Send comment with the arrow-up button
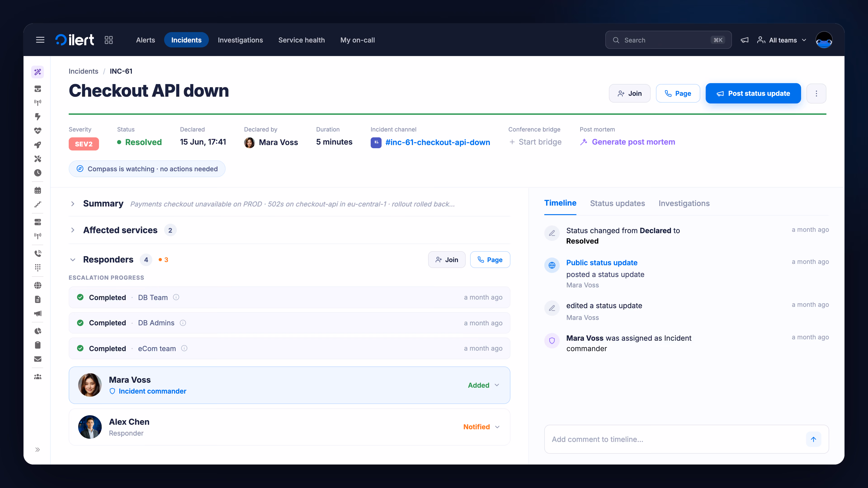 tap(814, 439)
